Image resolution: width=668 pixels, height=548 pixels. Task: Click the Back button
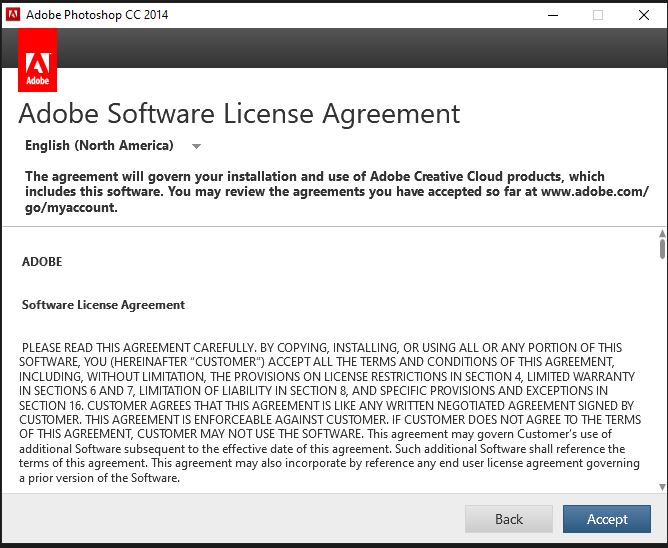click(508, 519)
